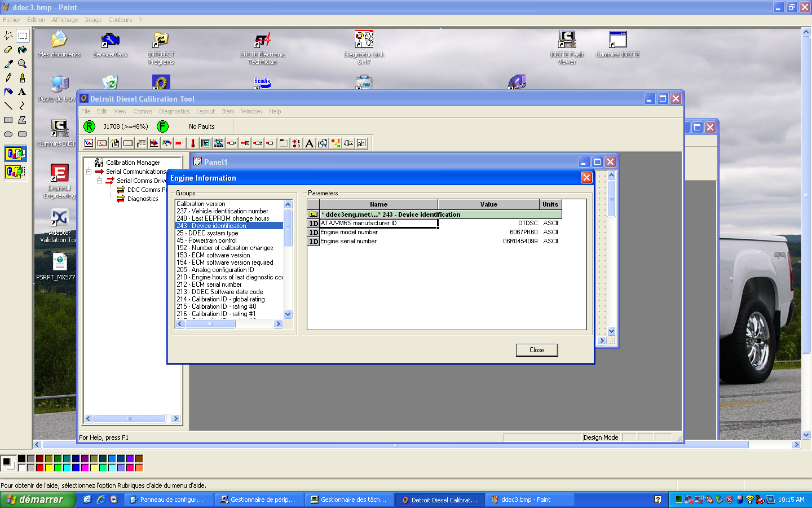Open the démarrer Start menu
The height and width of the screenshot is (508, 812).
pyautogui.click(x=38, y=500)
